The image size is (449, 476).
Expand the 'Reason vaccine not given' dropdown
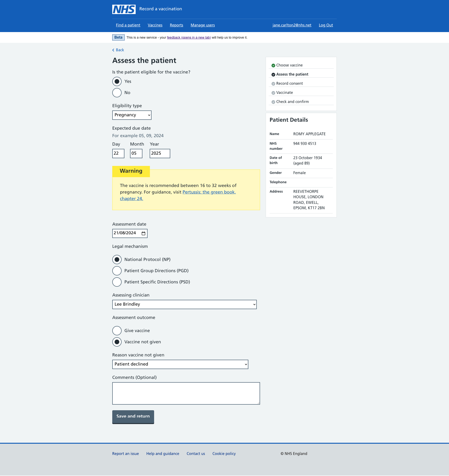point(180,364)
